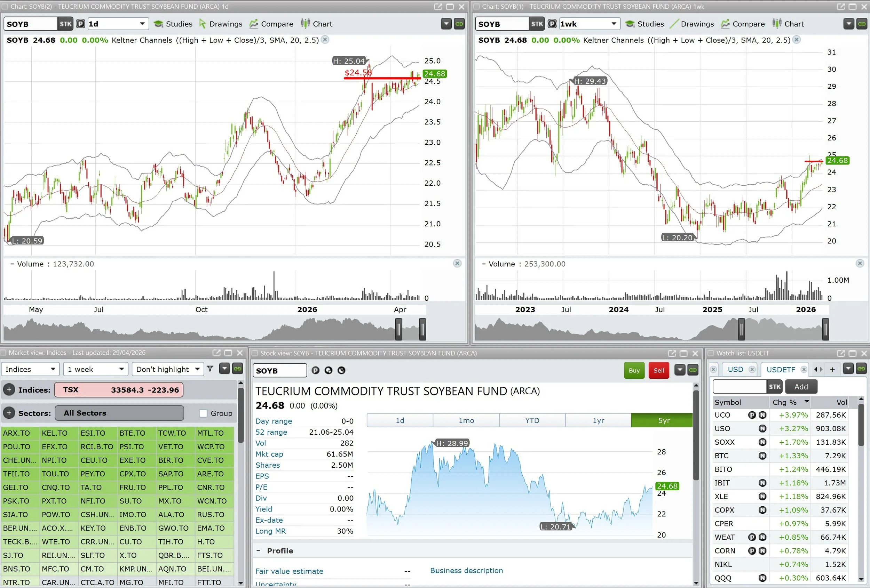Switch stock view chart to YTD tab
Image resolution: width=870 pixels, height=588 pixels.
(532, 420)
